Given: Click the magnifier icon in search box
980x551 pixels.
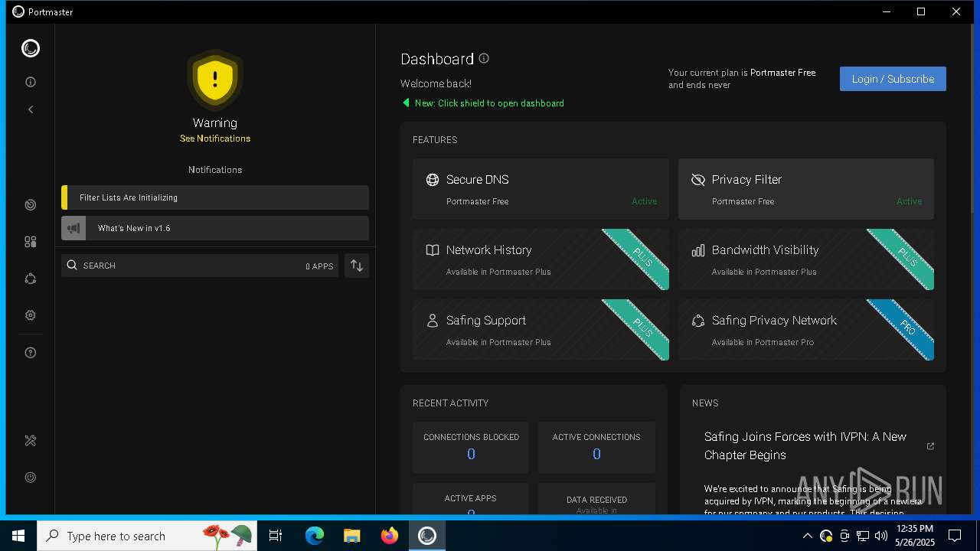Looking at the screenshot, I should [72, 266].
